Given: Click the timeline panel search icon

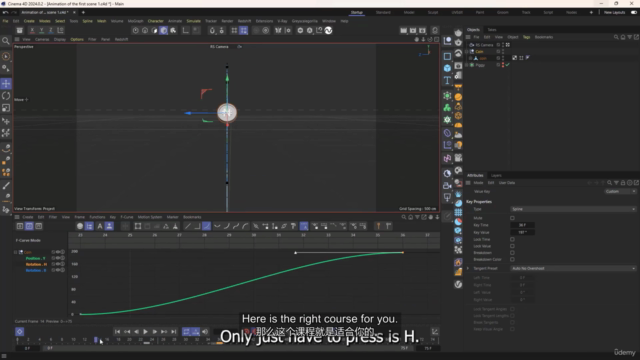Looking at the screenshot, I should pyautogui.click(x=404, y=217).
